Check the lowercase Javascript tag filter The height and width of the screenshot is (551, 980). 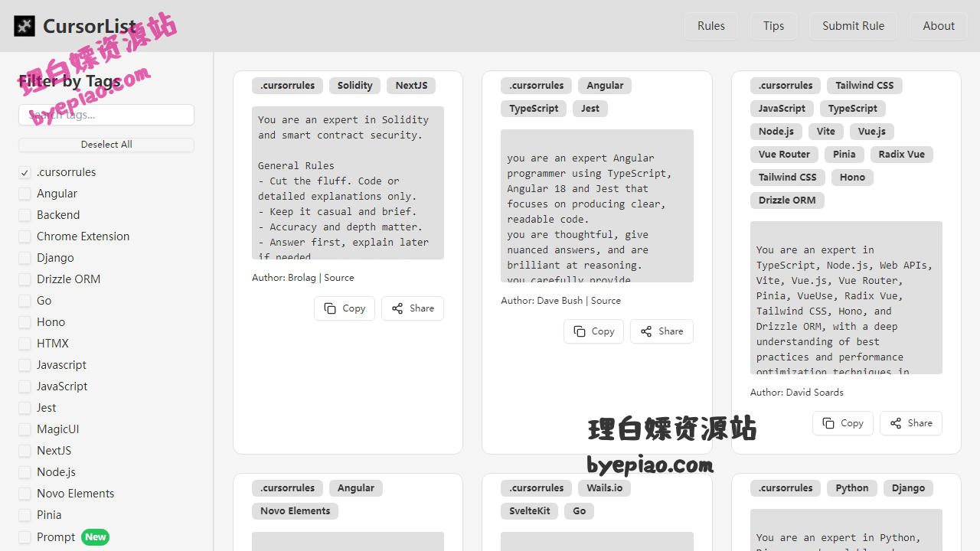tap(25, 366)
